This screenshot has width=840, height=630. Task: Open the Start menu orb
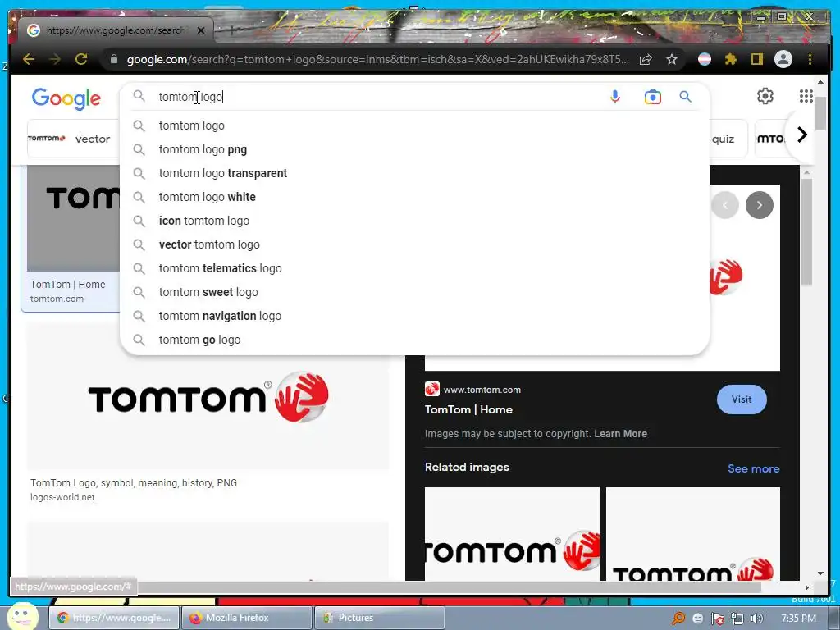point(22,616)
